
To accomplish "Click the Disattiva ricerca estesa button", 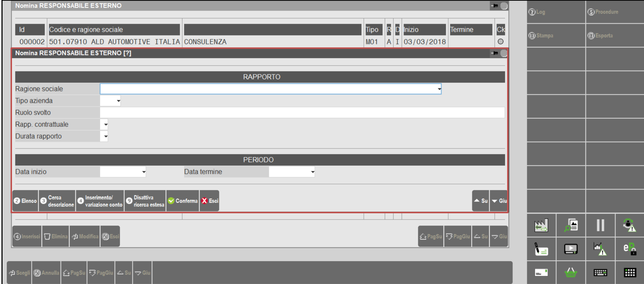I will (x=145, y=201).
